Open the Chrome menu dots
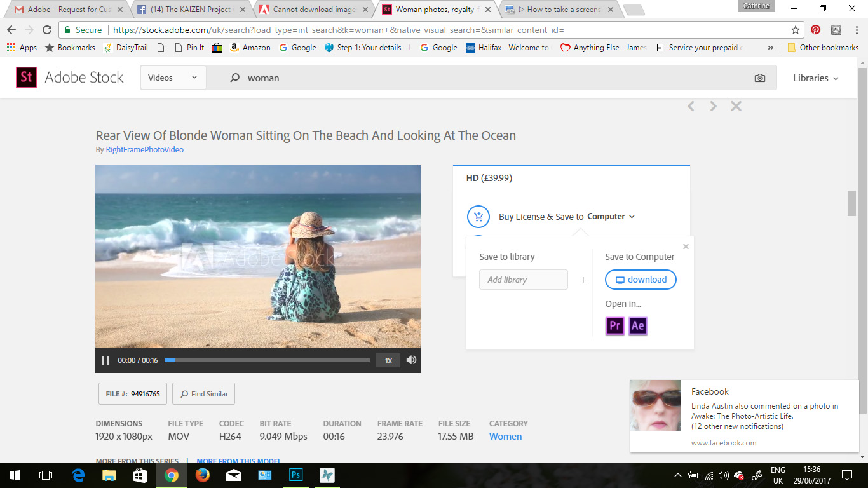Screen dimensions: 868x488 pos(855,30)
